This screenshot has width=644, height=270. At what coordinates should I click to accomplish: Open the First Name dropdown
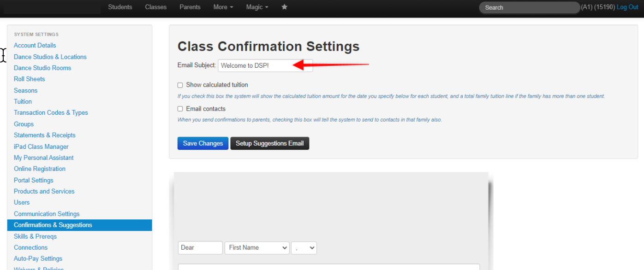(x=257, y=248)
